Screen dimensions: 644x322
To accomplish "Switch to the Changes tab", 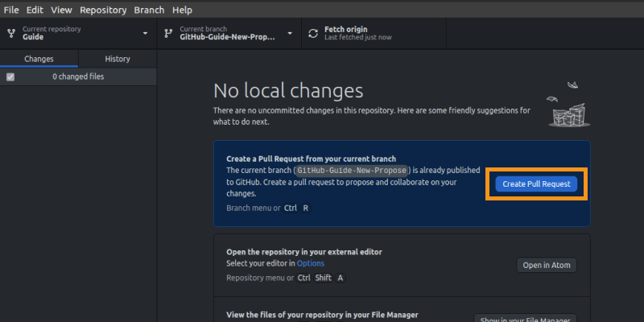I will 39,59.
